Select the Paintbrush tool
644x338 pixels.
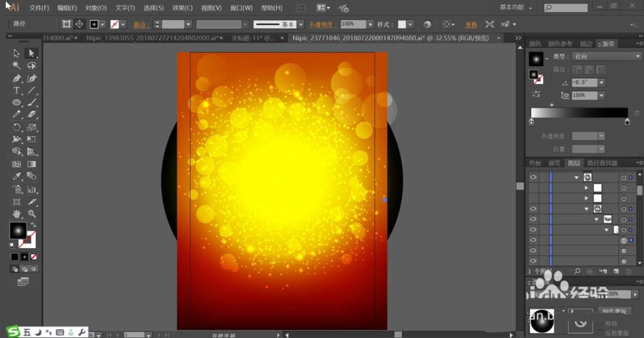[31, 103]
